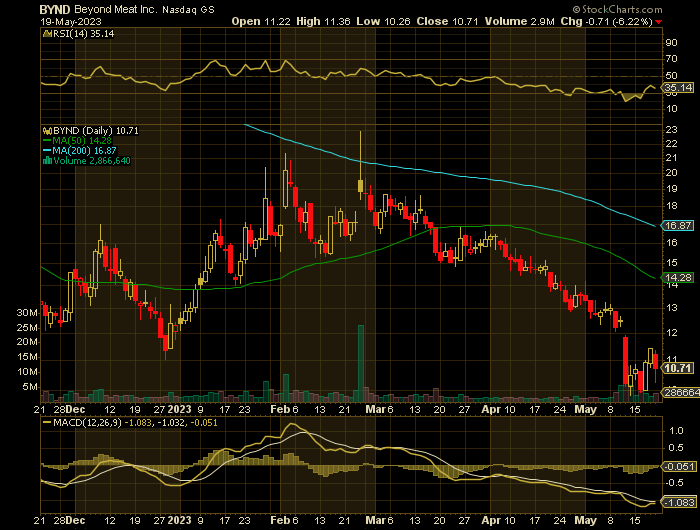This screenshot has height=530, width=700.
Task: Click the Close 10.71 header value
Action: (447, 21)
